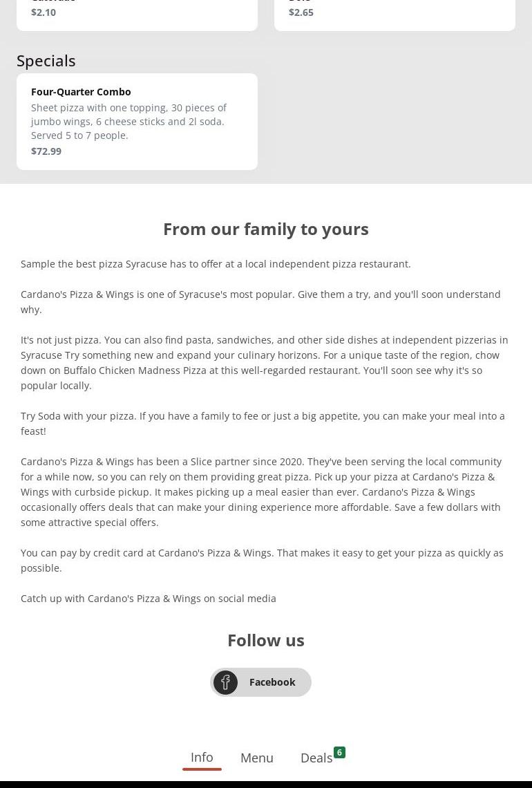Switch to the Info tab
Image resolution: width=532 pixels, height=788 pixels.
pyautogui.click(x=202, y=758)
